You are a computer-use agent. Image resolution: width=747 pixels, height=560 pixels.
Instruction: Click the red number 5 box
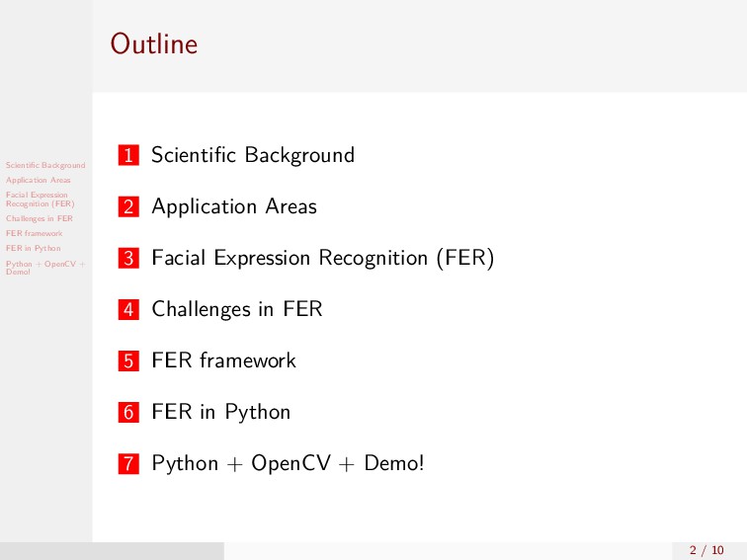point(128,360)
